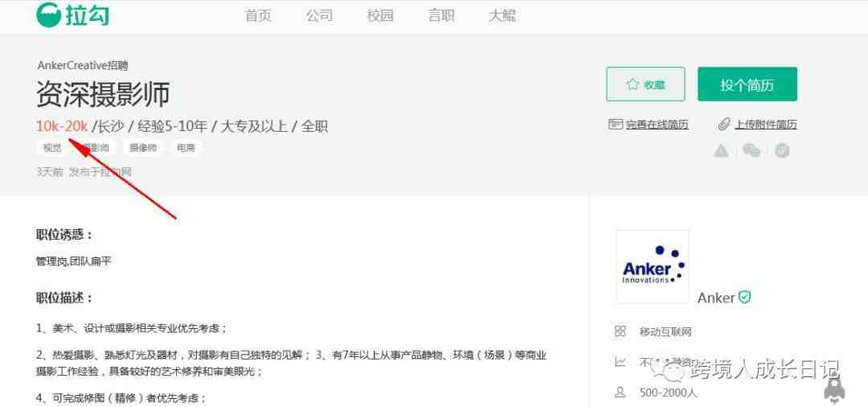The image size is (868, 407).
Task: Click the 管理岗,团队扁平 text
Action: click(74, 261)
